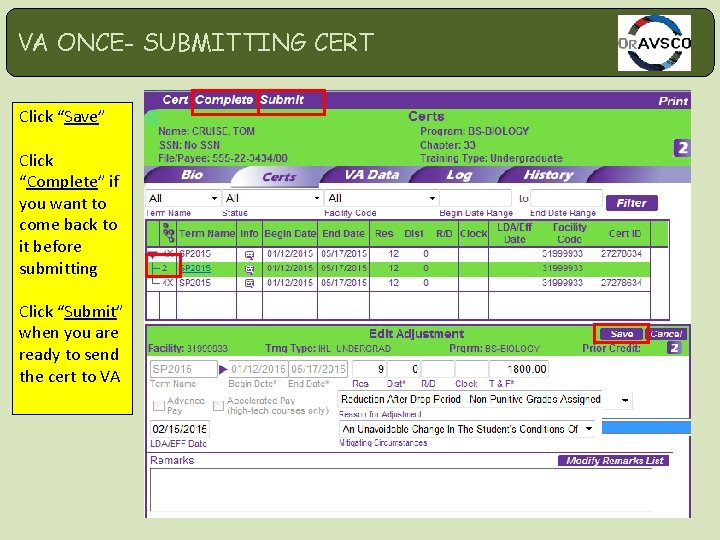Image resolution: width=720 pixels, height=540 pixels.
Task: Open the Term Name filter dropdown
Action: click(x=183, y=198)
